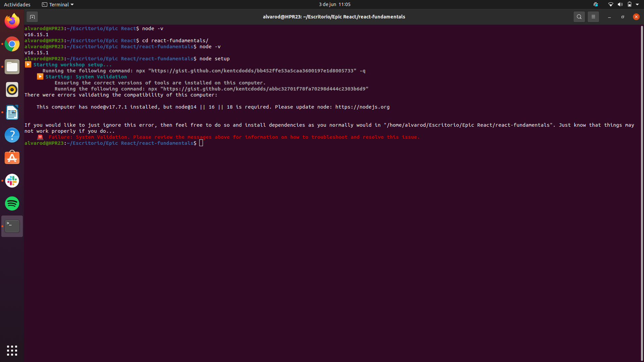The image size is (644, 362).
Task: Launch Rhythmbox music player
Action: (12, 89)
